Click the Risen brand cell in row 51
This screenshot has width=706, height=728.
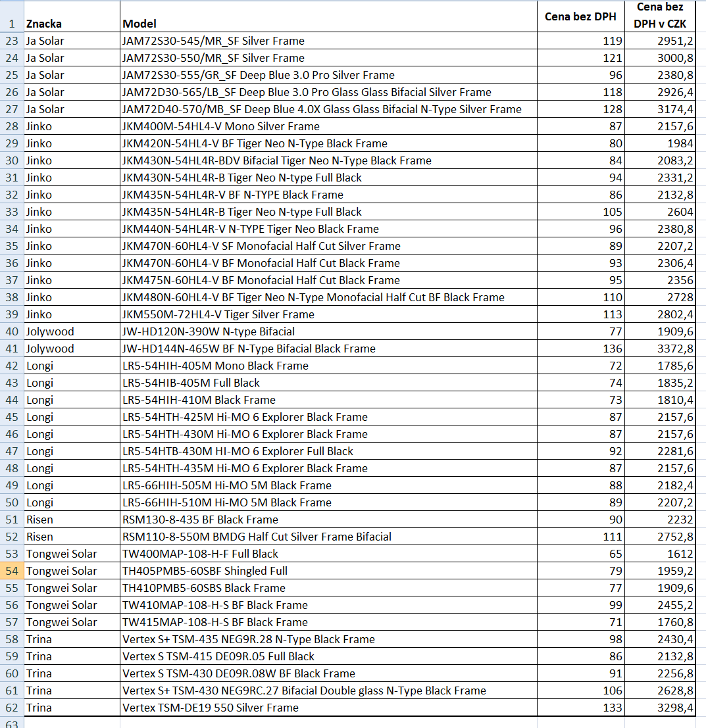click(x=72, y=520)
